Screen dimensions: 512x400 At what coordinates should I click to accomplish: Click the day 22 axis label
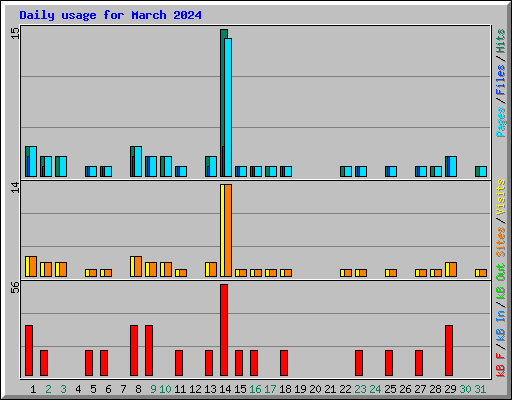tap(345, 389)
